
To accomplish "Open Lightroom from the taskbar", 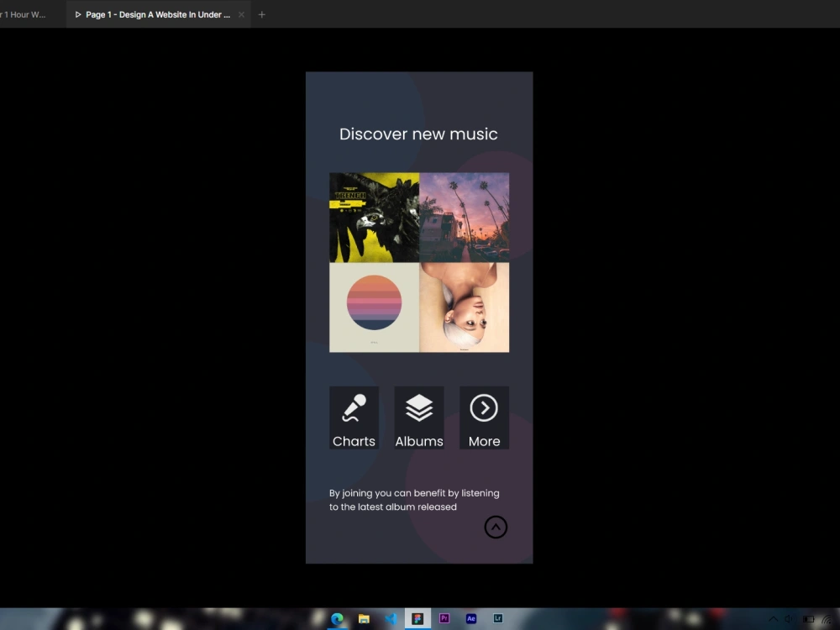I will (x=497, y=618).
